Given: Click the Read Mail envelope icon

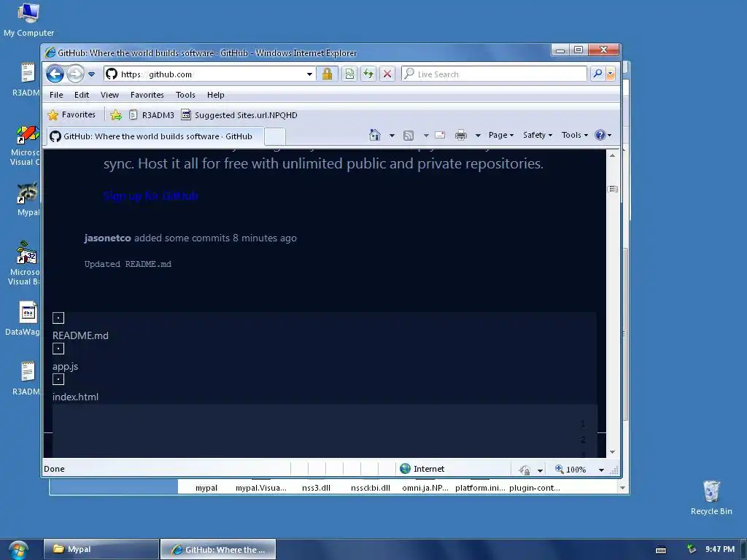Looking at the screenshot, I should pyautogui.click(x=440, y=135).
